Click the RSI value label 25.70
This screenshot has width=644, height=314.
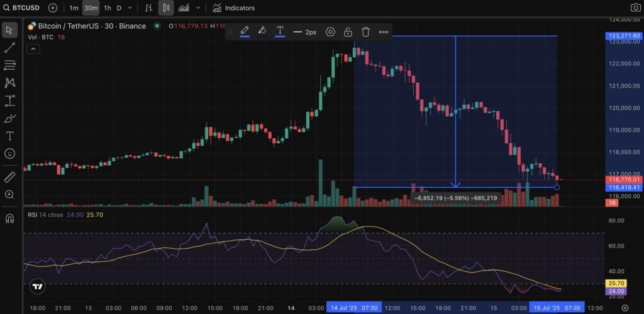click(616, 283)
